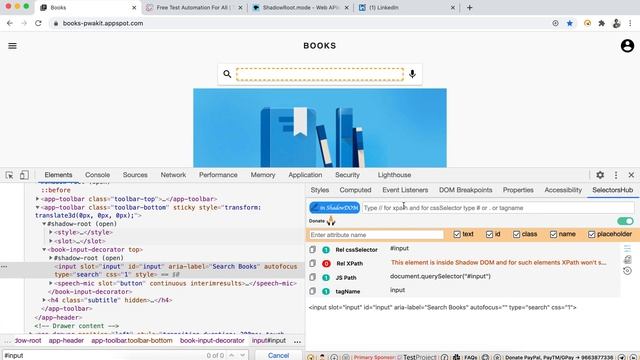Focus the xpath/cssSelector input box
The width and height of the screenshot is (640, 360).
[x=498, y=208]
